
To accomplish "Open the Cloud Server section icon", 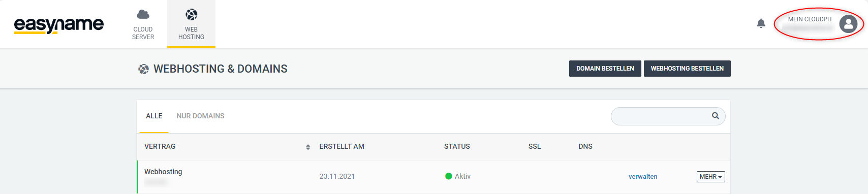I will coord(143,14).
